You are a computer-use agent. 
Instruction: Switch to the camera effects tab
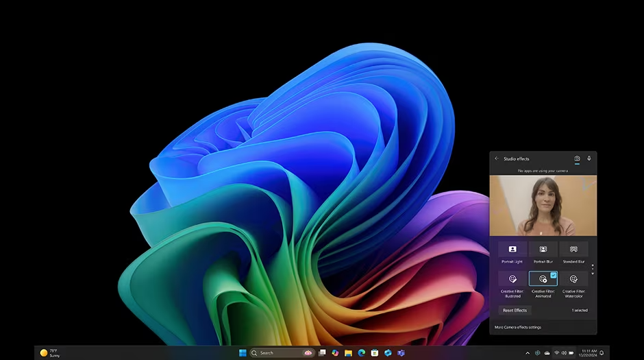pyautogui.click(x=577, y=159)
